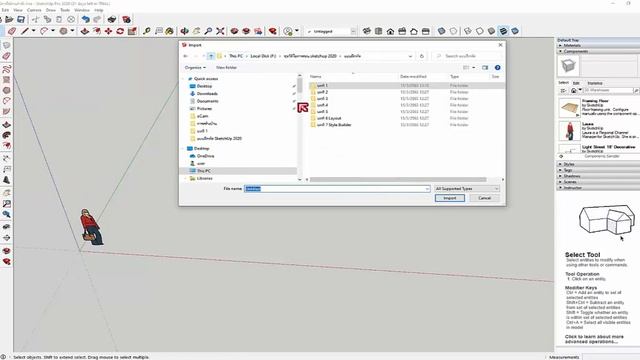Enable Shaded face style
The width and height of the screenshot is (640, 360).
point(491,31)
